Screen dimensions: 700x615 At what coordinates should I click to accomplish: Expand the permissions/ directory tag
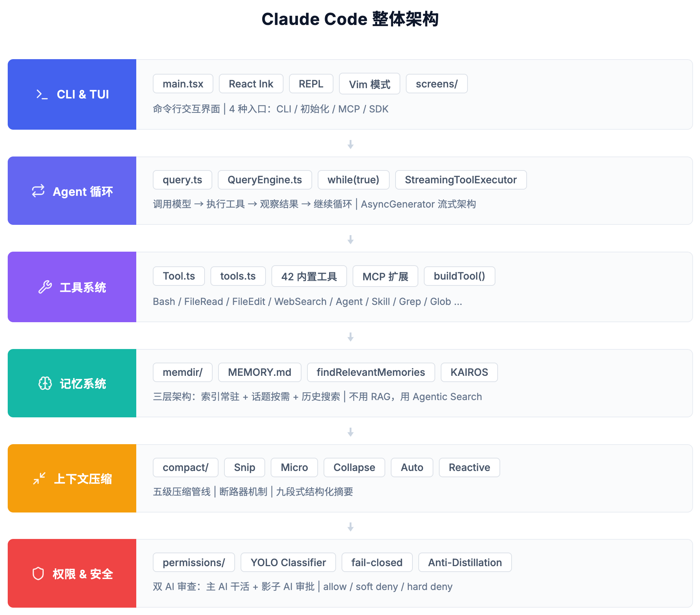pos(194,562)
